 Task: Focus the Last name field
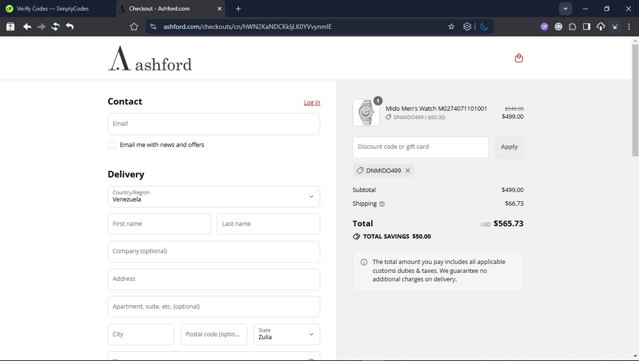268,224
